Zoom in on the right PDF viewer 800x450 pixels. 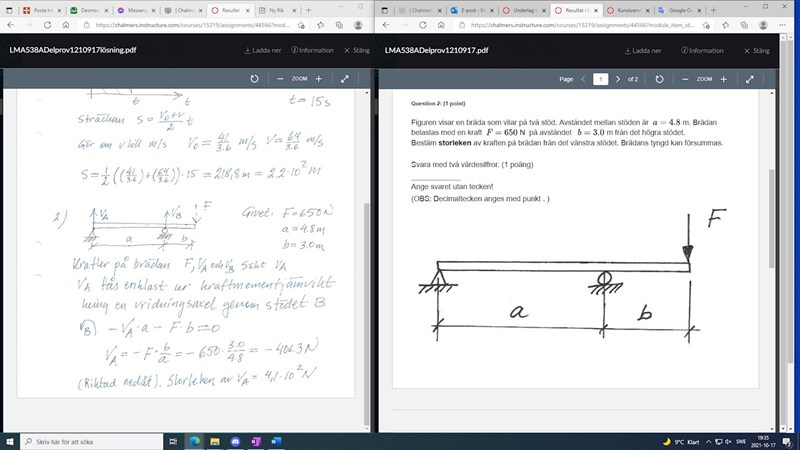tap(721, 78)
